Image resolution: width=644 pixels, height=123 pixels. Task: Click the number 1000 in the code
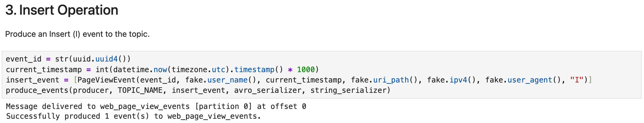(306, 70)
